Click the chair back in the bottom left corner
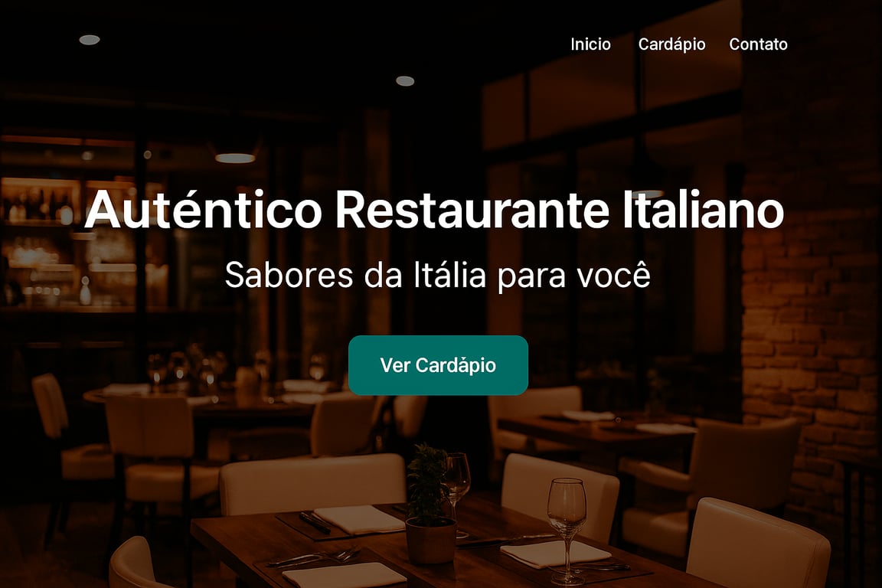882x588 pixels. tap(135, 563)
